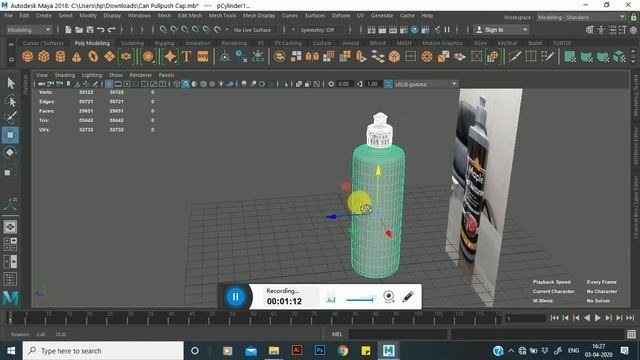This screenshot has height=360, width=640.
Task: Toggle the Channel Box panel icon
Action: tap(633, 30)
